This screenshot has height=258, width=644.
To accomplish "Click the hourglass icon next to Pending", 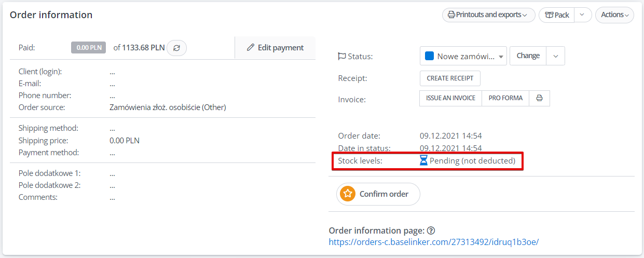I will point(423,161).
